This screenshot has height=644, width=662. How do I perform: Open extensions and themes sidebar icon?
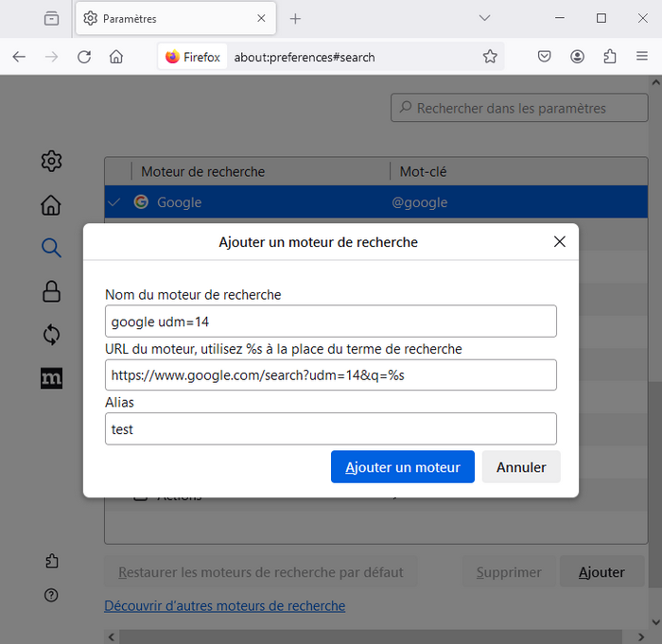51,561
